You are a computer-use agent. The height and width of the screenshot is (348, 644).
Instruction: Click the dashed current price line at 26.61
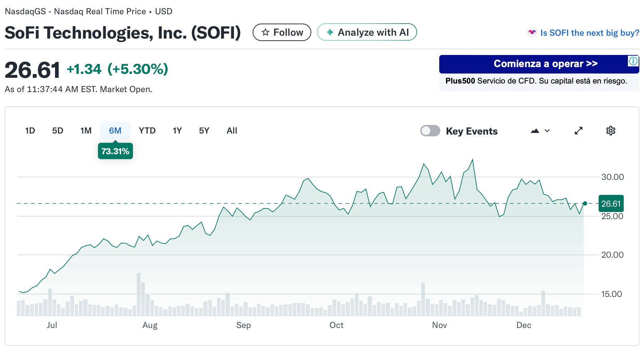tap(286, 203)
